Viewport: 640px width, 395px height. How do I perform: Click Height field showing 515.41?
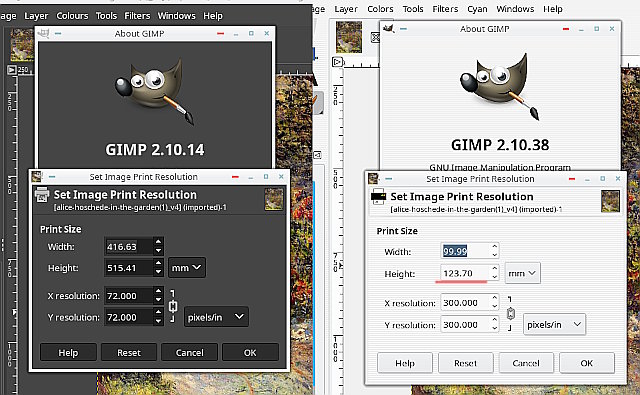click(129, 268)
